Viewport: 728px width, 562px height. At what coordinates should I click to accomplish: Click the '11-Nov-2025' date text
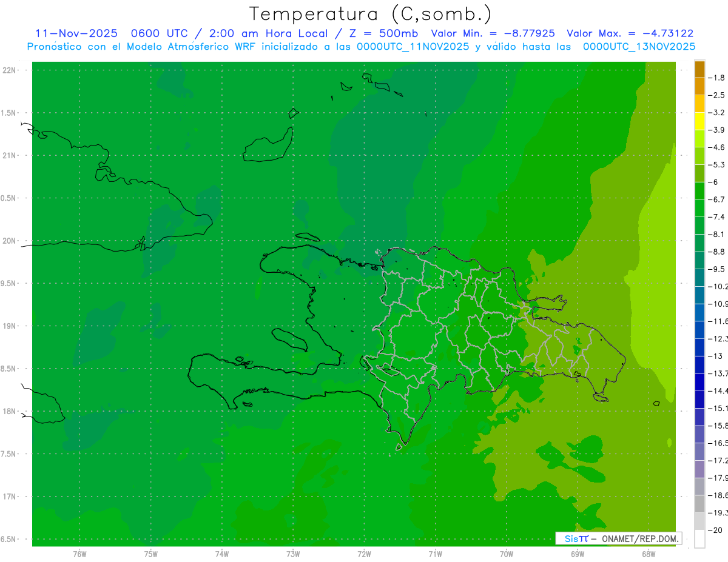pos(76,33)
